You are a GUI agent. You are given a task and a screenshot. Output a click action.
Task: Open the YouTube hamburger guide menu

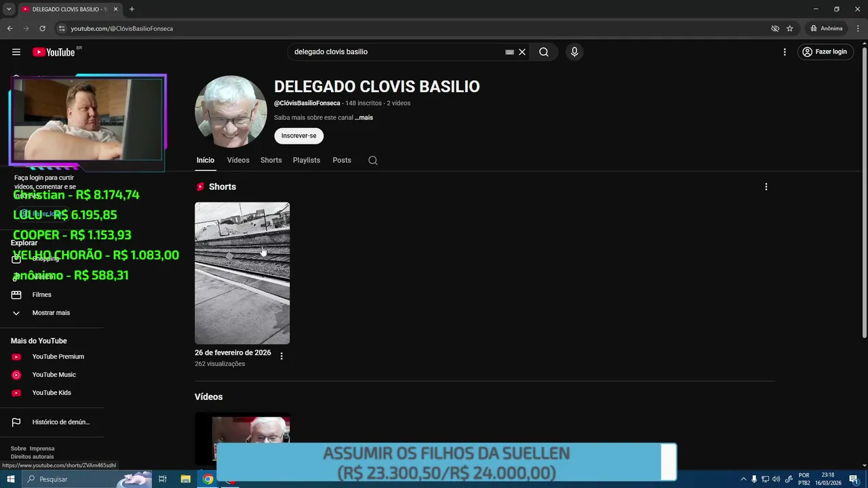pos(16,52)
